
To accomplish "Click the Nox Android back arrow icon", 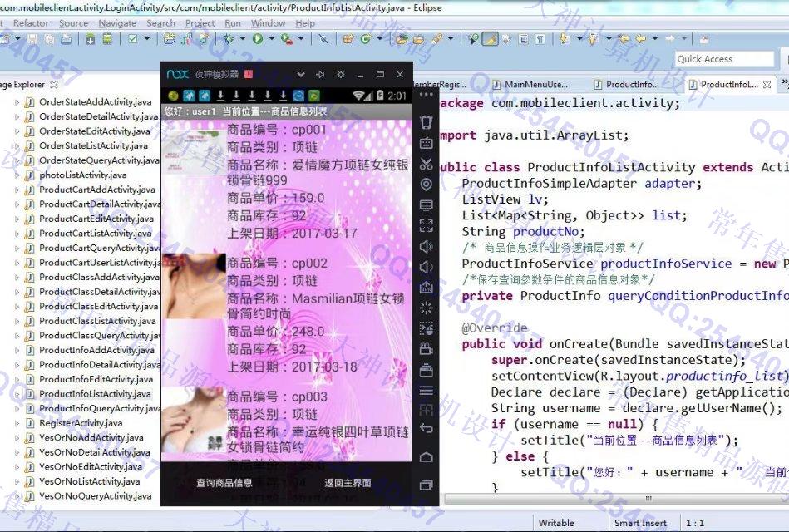I will 427,429.
